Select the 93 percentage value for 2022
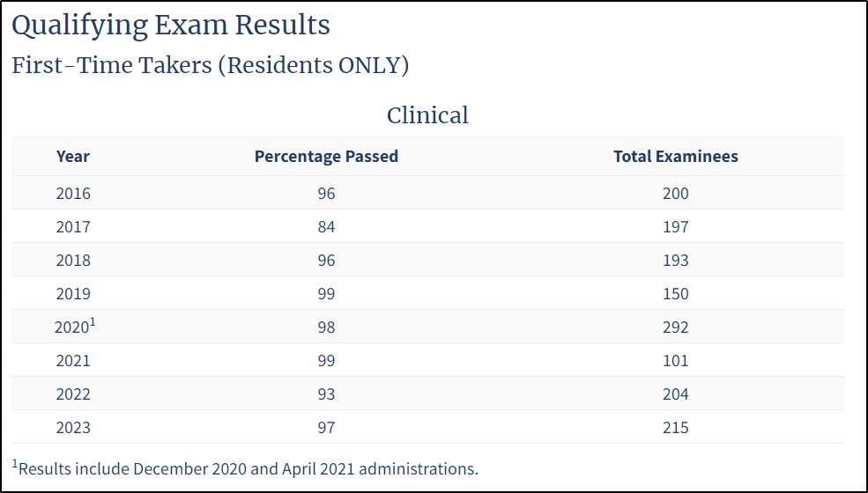Screen dimensions: 868x493 click(x=326, y=394)
